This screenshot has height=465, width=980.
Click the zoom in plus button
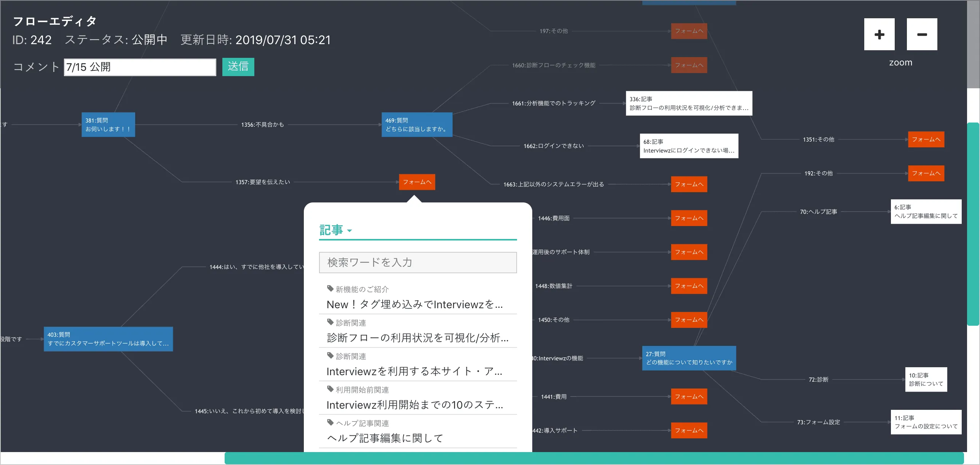tap(879, 34)
